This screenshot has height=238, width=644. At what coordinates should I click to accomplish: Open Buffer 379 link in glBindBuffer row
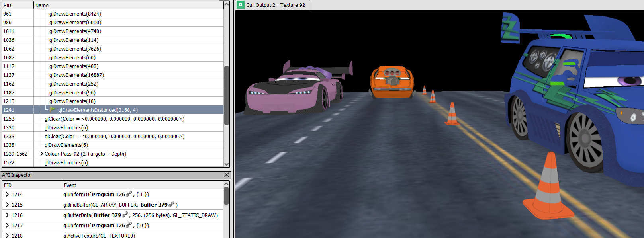pyautogui.click(x=154, y=205)
